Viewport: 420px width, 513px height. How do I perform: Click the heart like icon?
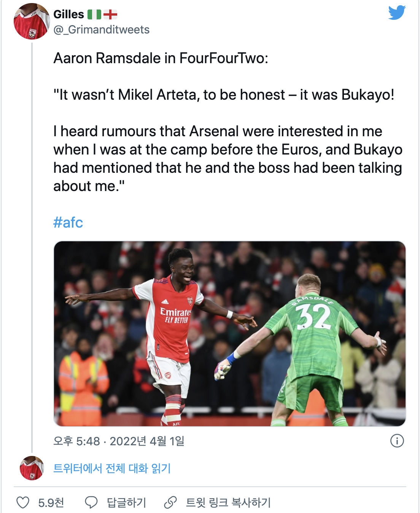pos(23,502)
